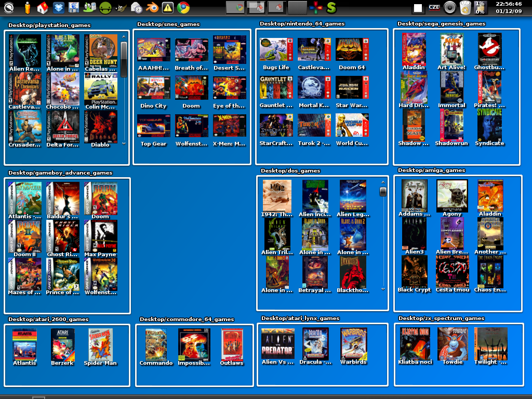Screen dimensions: 532x399
Task: Select Berzerk in atari_2600_games
Action: 62,347
